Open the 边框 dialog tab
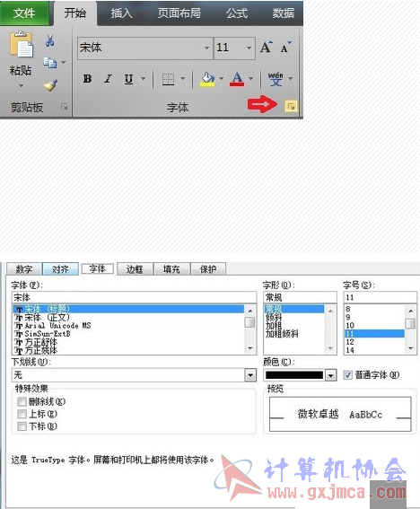This screenshot has width=420, height=509. [x=135, y=269]
